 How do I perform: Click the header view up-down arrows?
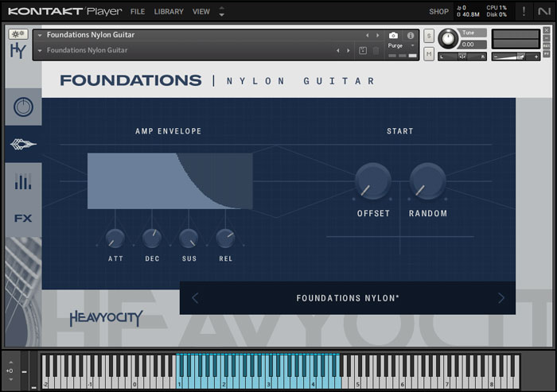222,11
